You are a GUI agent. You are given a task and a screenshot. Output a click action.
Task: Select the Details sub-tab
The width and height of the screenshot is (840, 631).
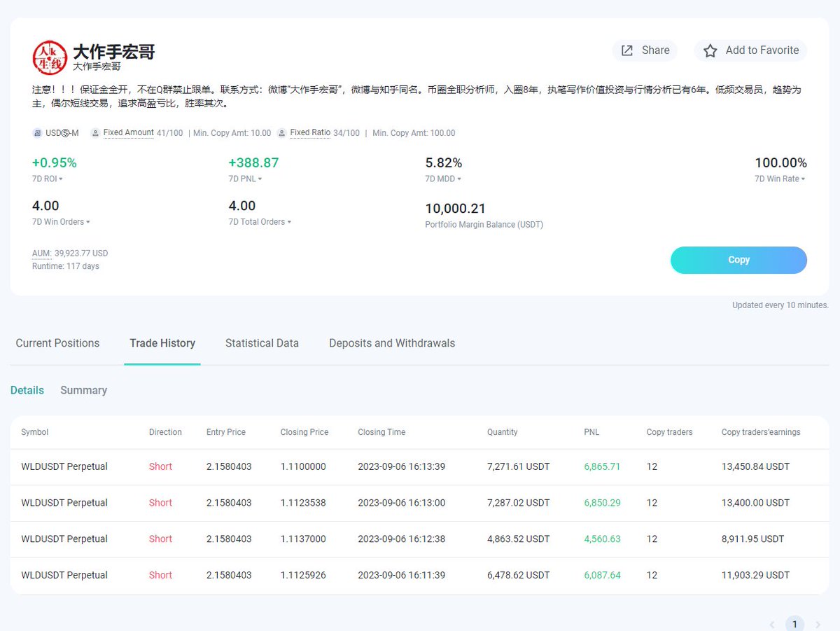click(x=27, y=390)
